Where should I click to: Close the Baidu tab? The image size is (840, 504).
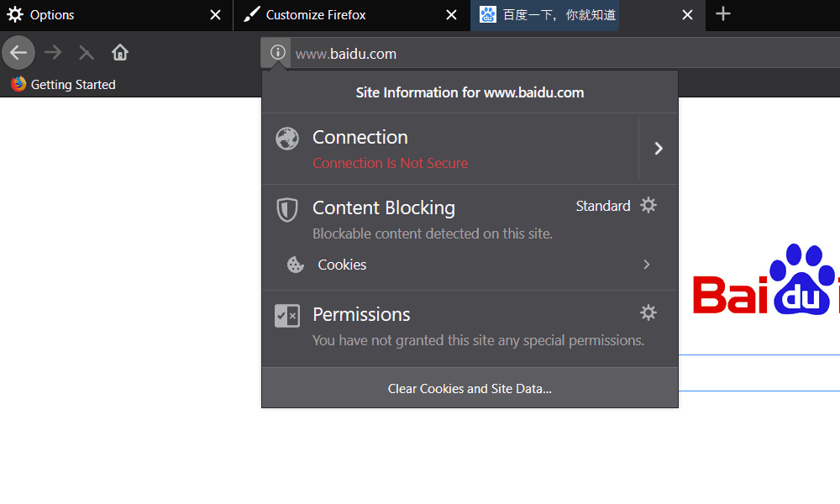click(x=688, y=15)
